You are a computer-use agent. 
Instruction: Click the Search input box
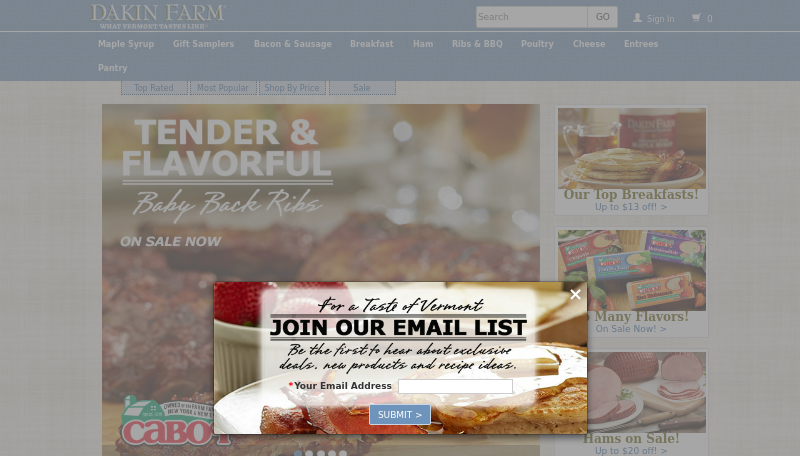tap(532, 17)
